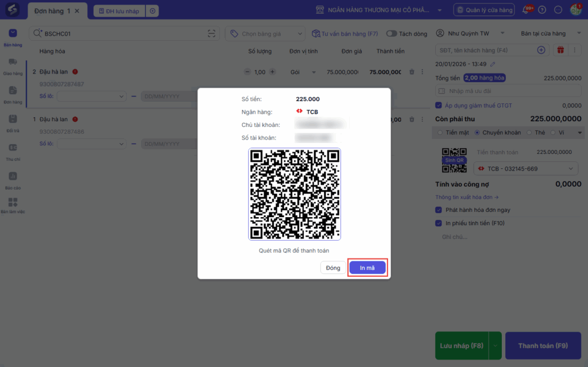Viewport: 588px width, 367px height.
Task: Toggle Áp dụng giảm thuế GTGT checkbox
Action: (x=438, y=106)
